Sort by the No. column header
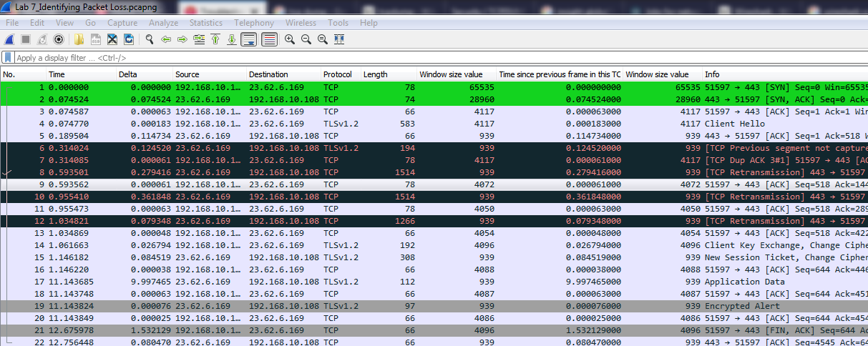 click(23, 74)
